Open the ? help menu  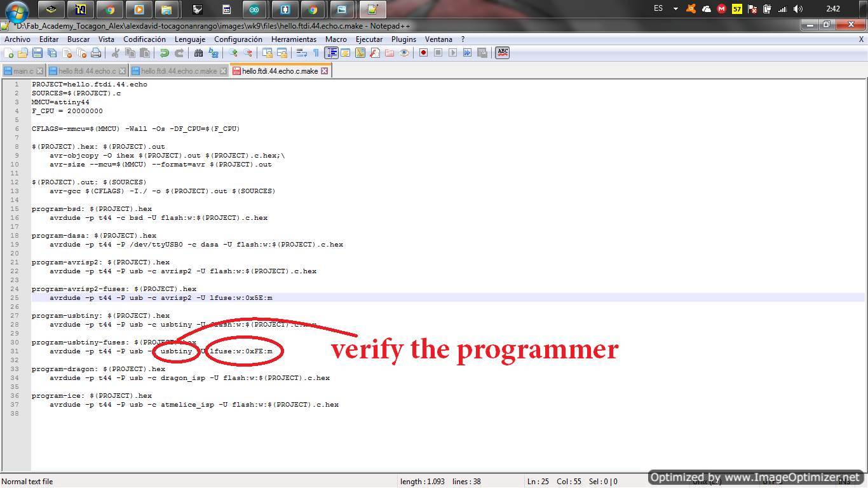(463, 39)
